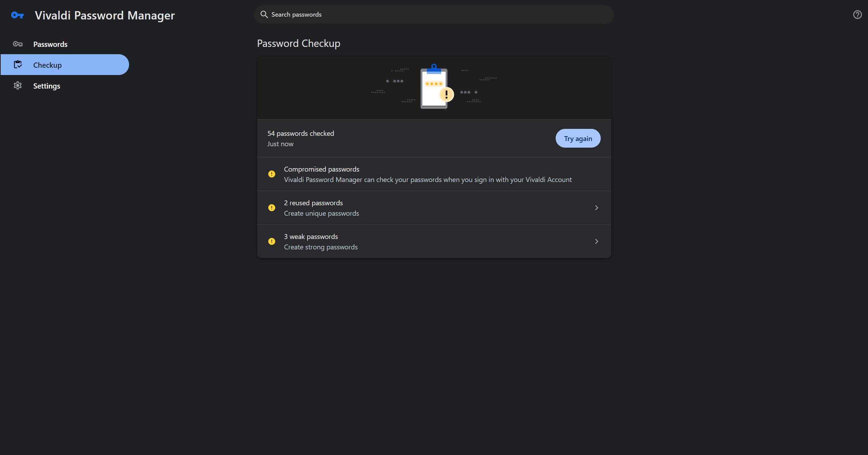868x455 pixels.
Task: Click the Try again button
Action: tap(578, 138)
